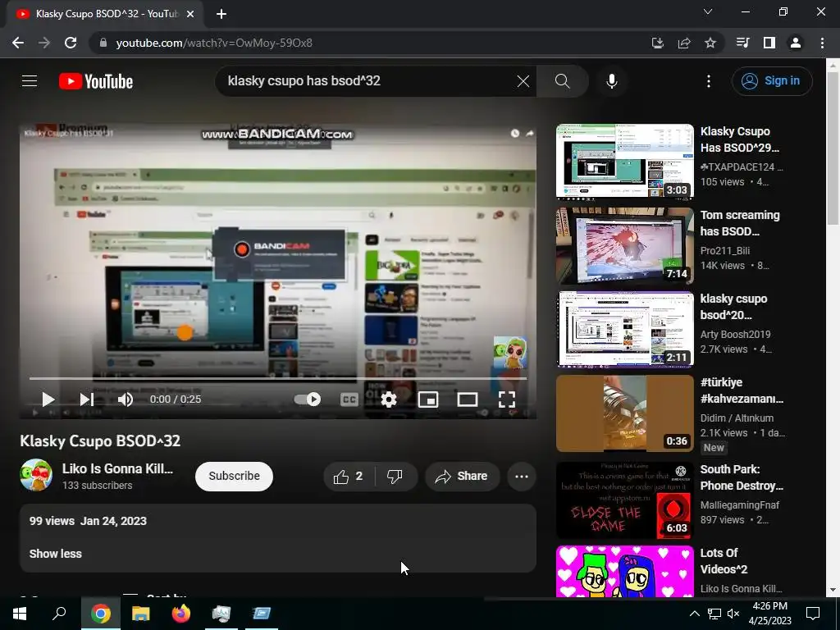Screen dimensions: 840x630
Task: Bookmark this tab with the star
Action: click(x=710, y=43)
